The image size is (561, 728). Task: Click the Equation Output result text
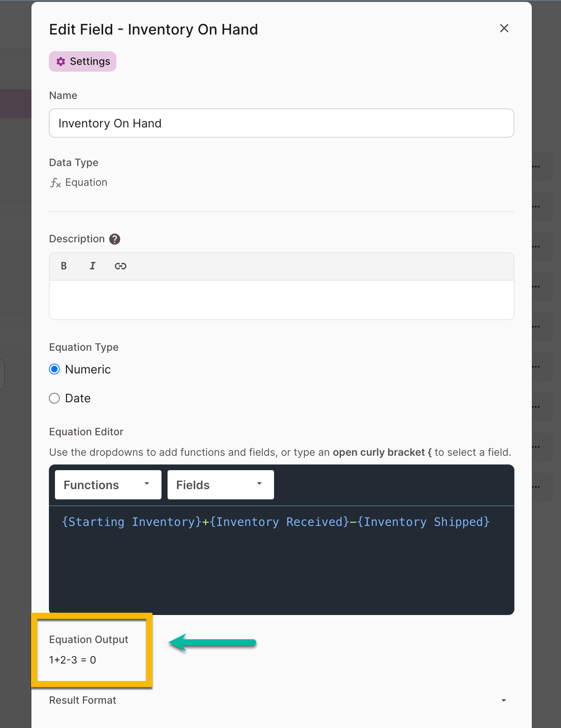[72, 660]
